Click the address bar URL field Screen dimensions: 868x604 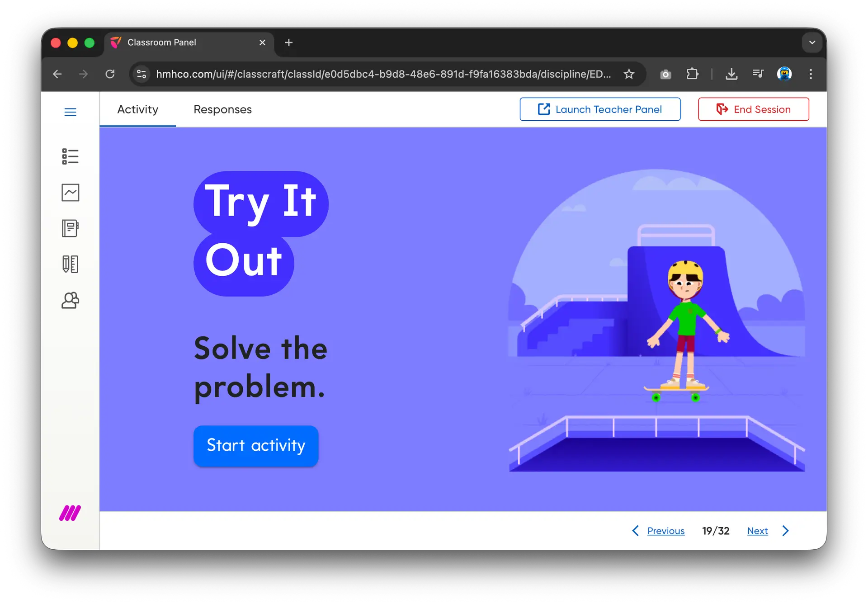[382, 74]
